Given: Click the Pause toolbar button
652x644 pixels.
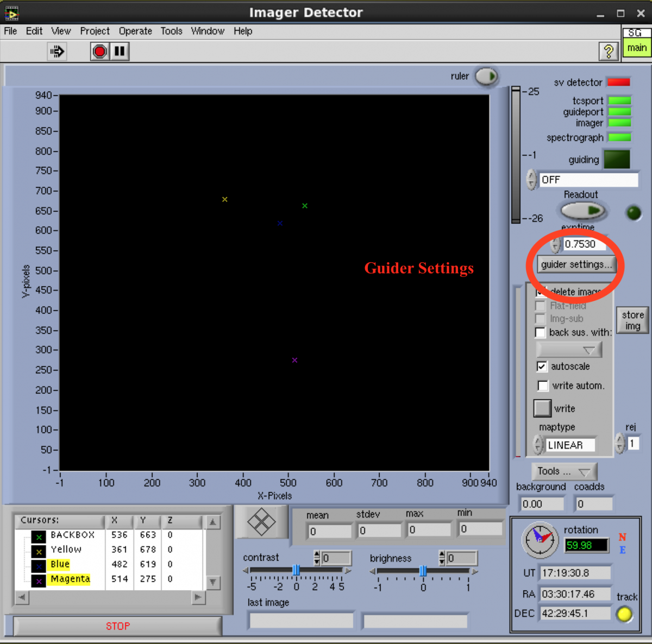Looking at the screenshot, I should click(120, 52).
